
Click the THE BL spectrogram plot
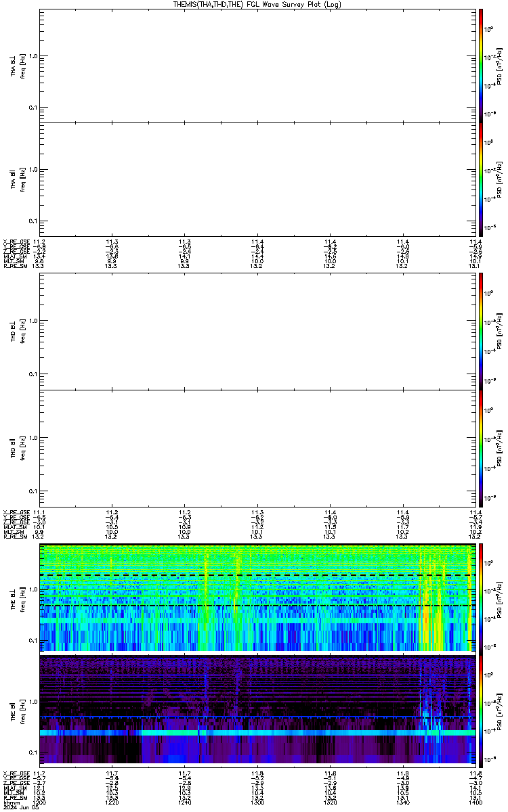(x=256, y=597)
